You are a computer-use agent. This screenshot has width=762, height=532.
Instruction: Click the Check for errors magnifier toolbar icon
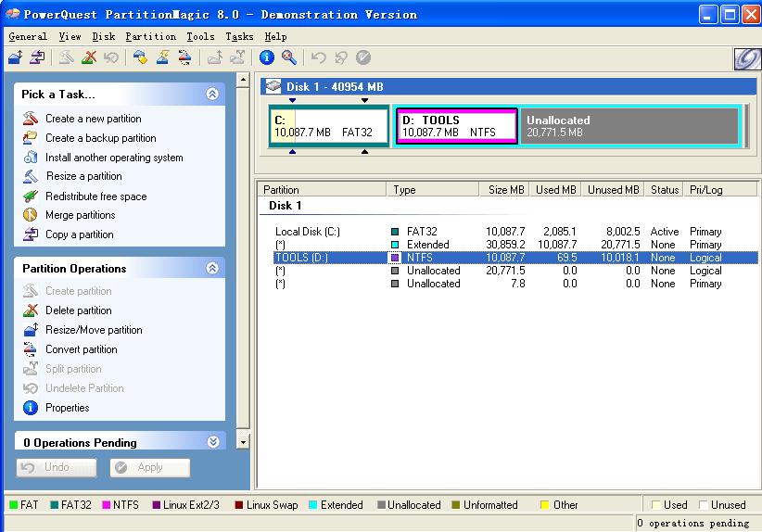(288, 57)
